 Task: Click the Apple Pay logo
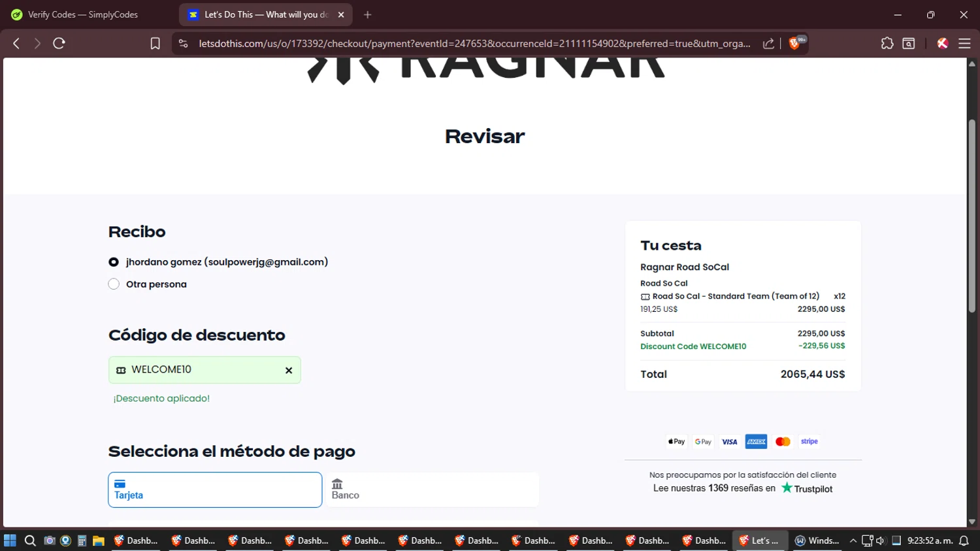coord(676,442)
